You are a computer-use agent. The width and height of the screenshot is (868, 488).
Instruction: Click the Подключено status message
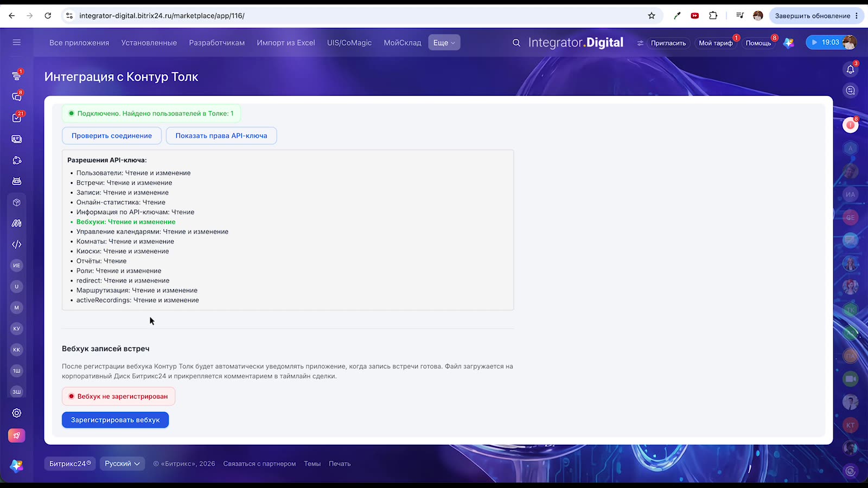(151, 113)
